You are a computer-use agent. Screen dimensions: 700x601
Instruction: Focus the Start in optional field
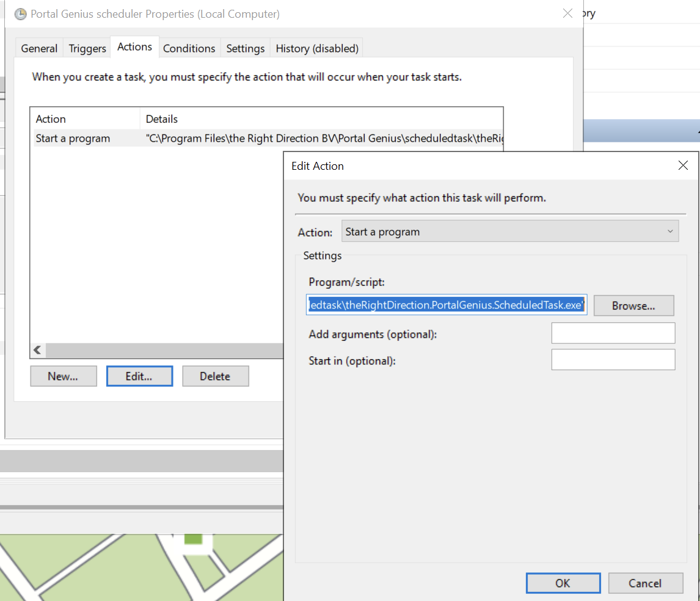613,359
